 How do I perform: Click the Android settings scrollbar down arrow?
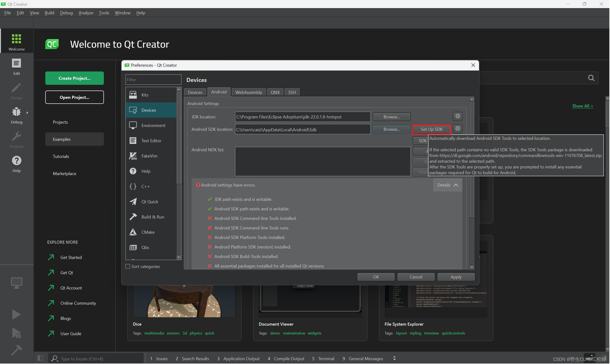472,267
